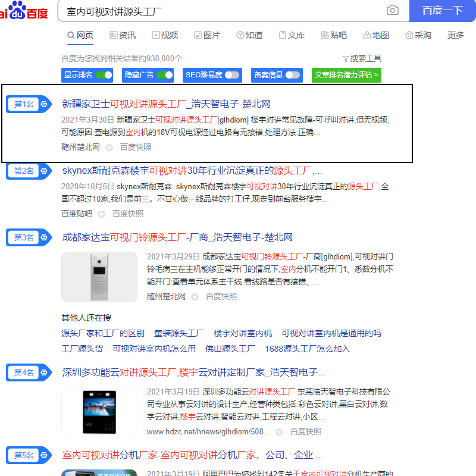Image resolution: width=476 pixels, height=476 pixels.
Task: Click the funnel icon beside 搜索工具
Action: pyautogui.click(x=346, y=58)
